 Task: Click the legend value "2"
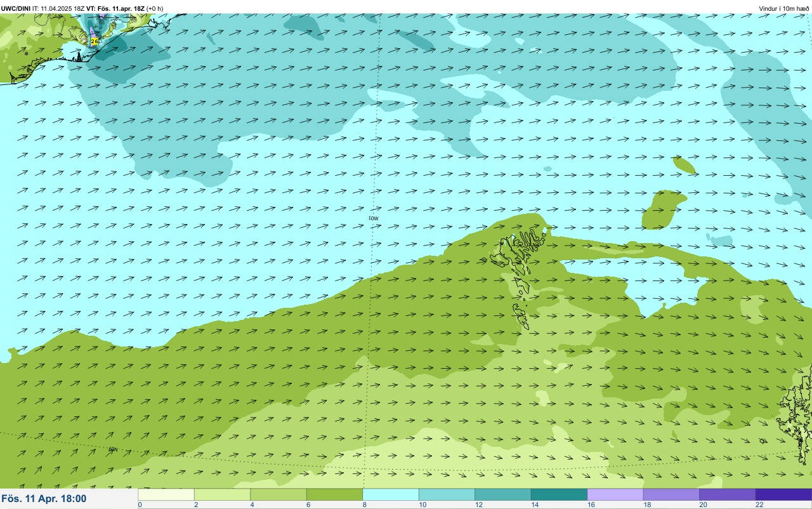point(195,505)
